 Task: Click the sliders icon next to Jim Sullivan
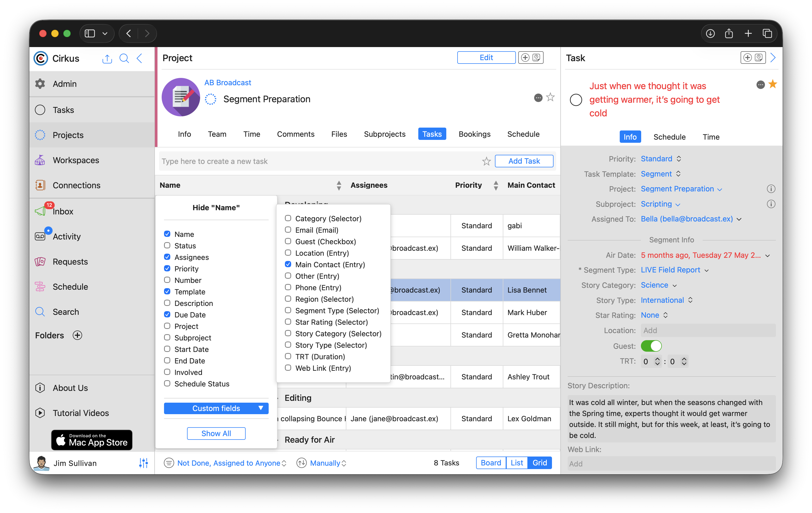point(143,463)
